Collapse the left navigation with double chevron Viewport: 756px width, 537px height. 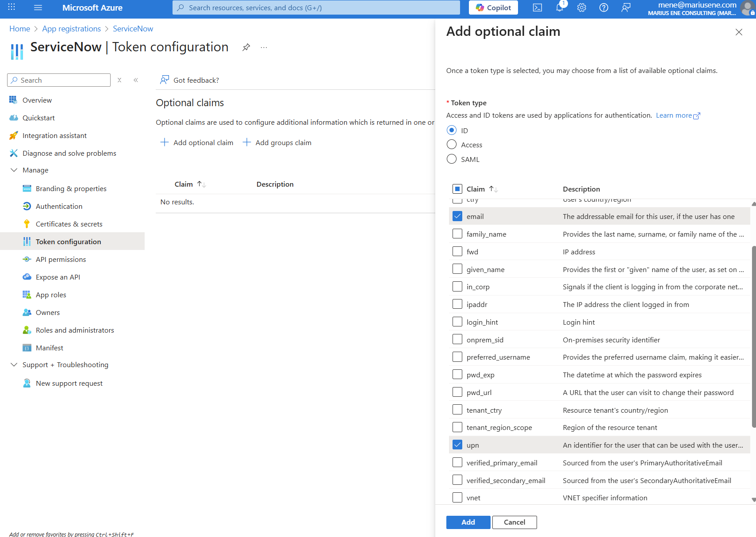click(136, 80)
